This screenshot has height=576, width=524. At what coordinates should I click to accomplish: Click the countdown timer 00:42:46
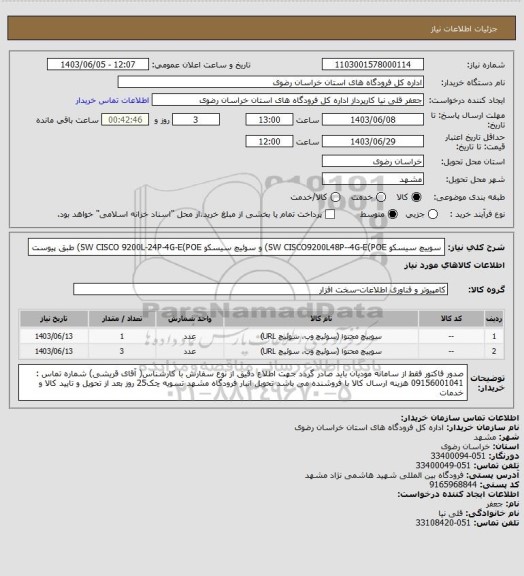[125, 120]
